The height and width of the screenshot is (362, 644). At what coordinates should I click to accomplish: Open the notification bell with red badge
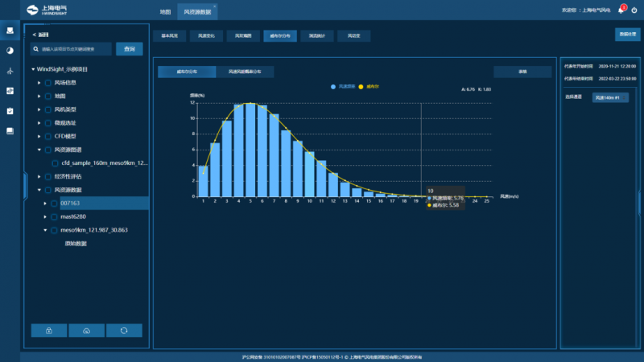click(x=621, y=10)
